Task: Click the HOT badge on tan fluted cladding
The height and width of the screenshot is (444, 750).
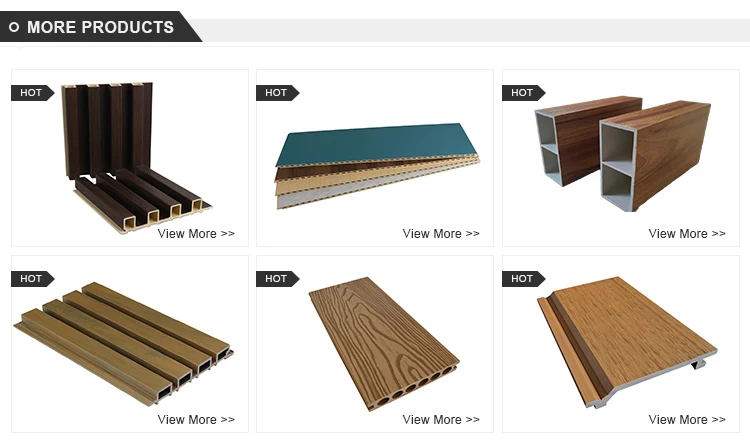Action: coord(33,278)
